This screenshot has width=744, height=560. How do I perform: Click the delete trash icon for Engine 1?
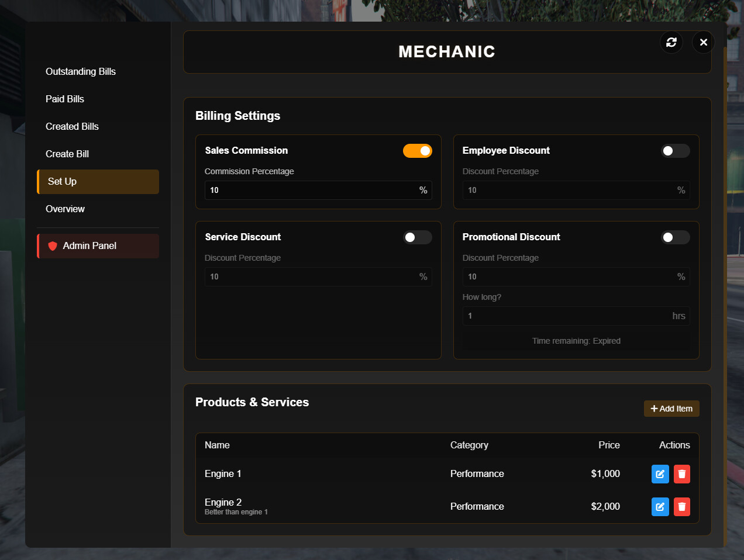tap(681, 474)
